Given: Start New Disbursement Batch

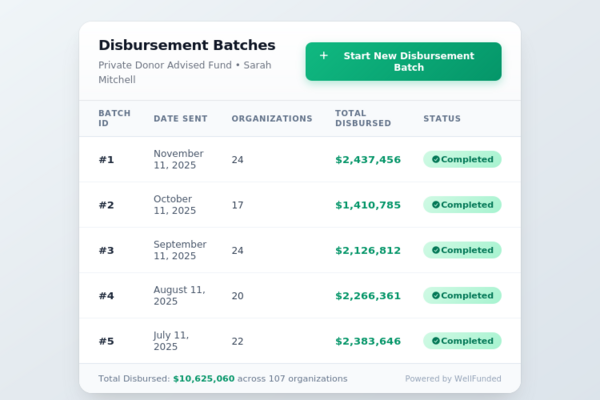Looking at the screenshot, I should pyautogui.click(x=403, y=62).
